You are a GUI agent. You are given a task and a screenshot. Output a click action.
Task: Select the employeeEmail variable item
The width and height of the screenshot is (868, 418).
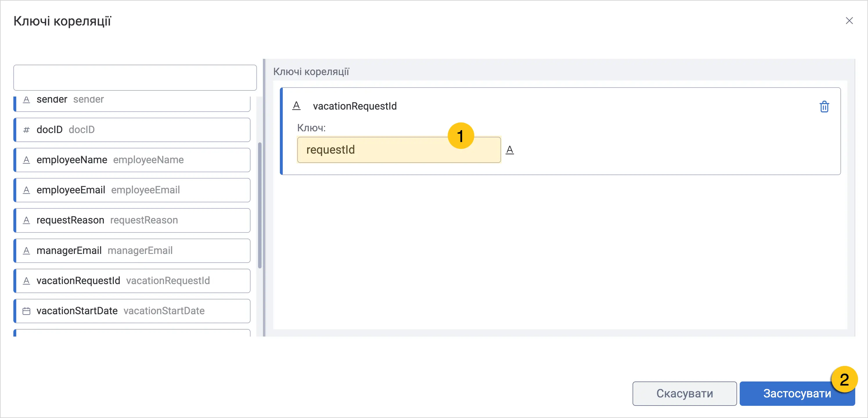[x=132, y=190]
